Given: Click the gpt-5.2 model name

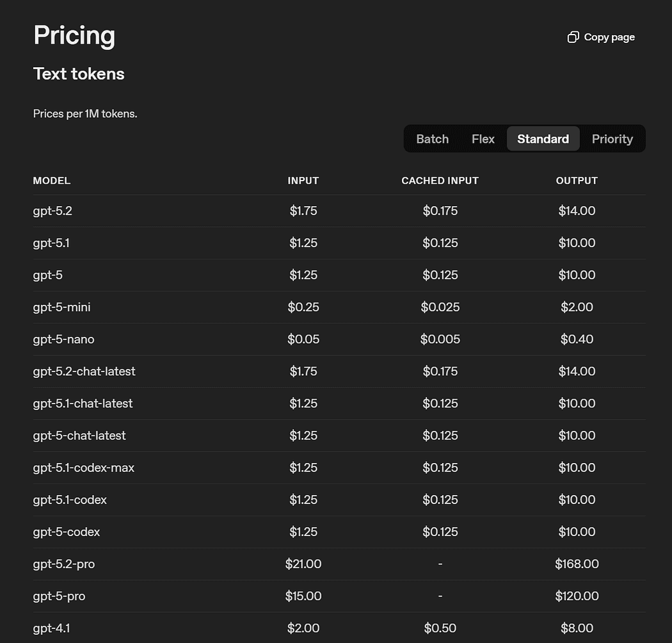Looking at the screenshot, I should (52, 211).
